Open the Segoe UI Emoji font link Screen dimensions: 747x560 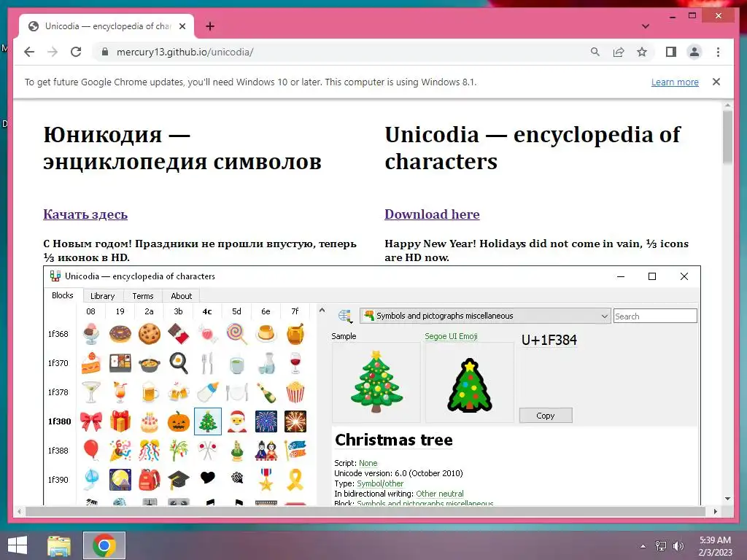click(451, 336)
